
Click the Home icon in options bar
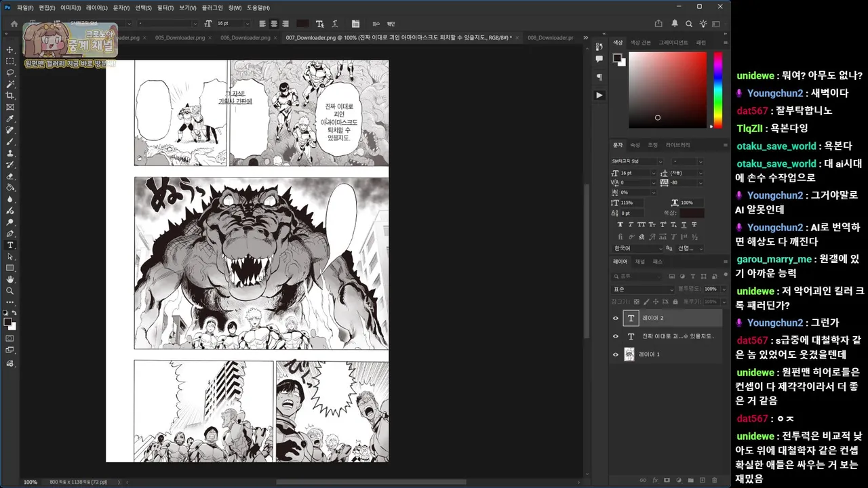tap(14, 24)
